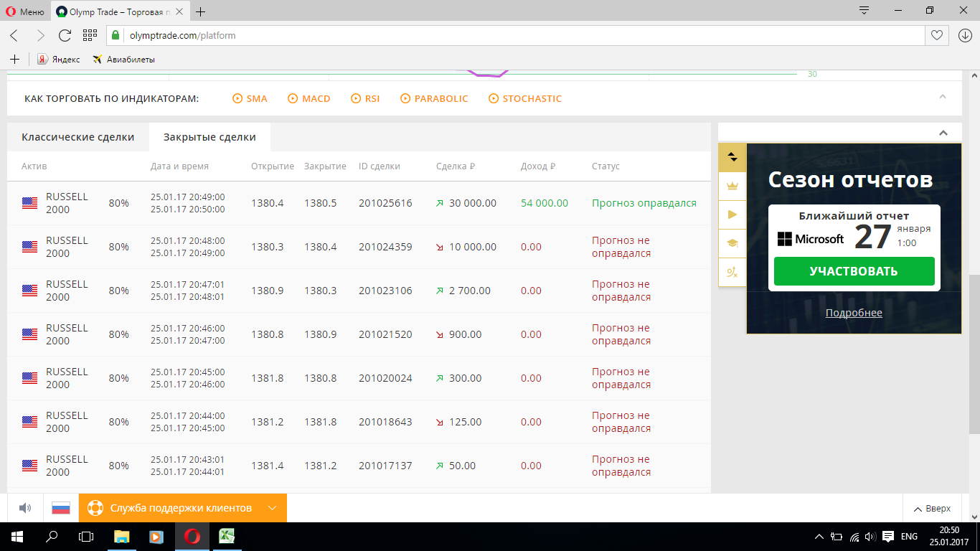980x551 pixels.
Task: Click the play triangle icon in the sidebar
Action: (732, 215)
